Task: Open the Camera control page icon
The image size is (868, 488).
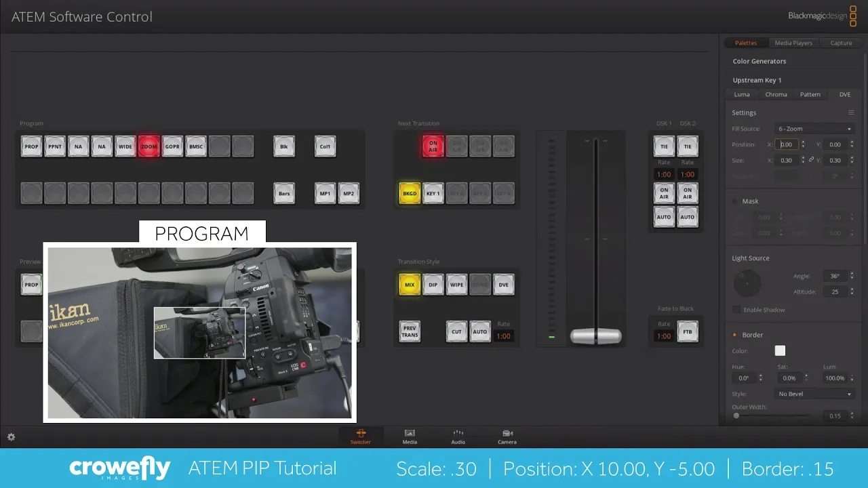Action: pos(507,436)
